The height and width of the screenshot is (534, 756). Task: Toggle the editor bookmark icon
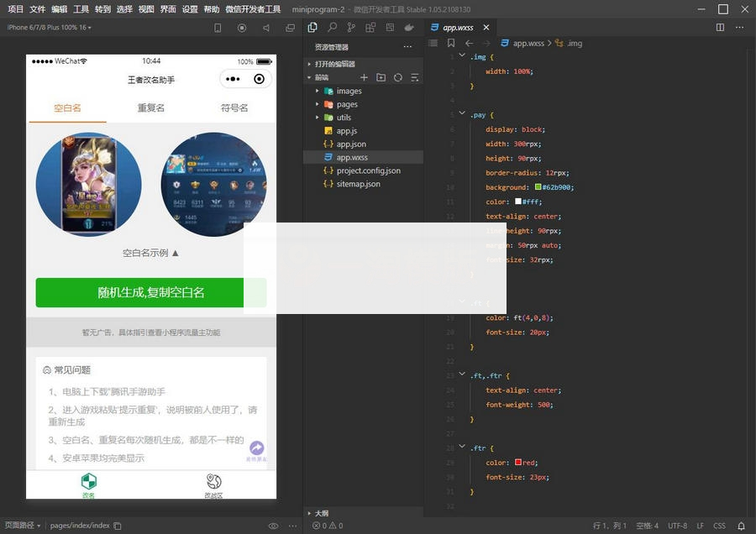(451, 43)
